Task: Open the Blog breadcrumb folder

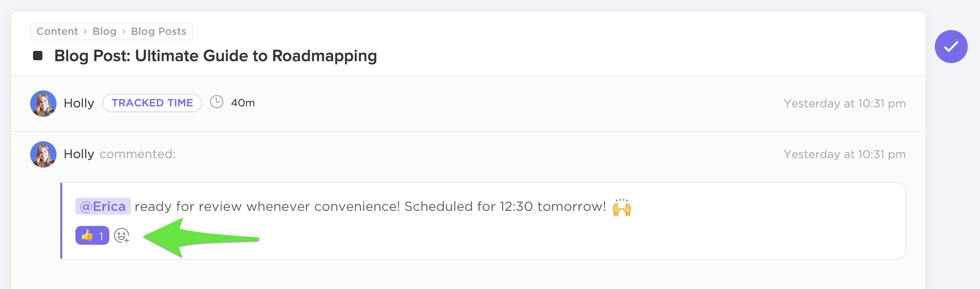Action: click(104, 32)
